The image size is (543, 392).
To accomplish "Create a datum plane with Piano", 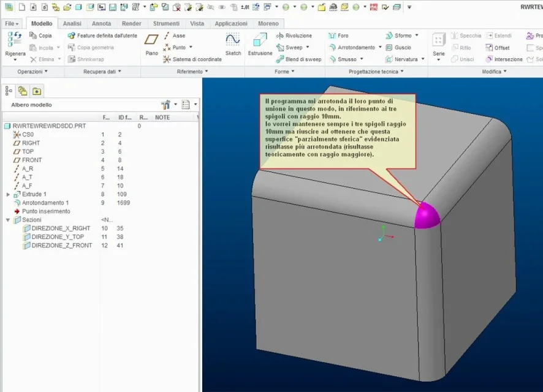I will pos(151,41).
